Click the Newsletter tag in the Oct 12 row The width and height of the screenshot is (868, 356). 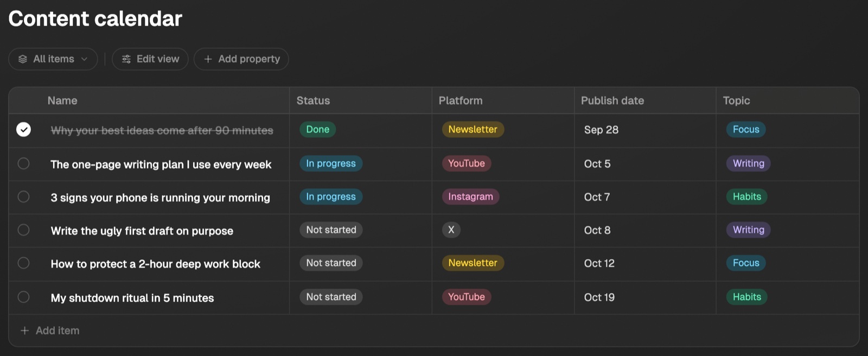pyautogui.click(x=473, y=263)
